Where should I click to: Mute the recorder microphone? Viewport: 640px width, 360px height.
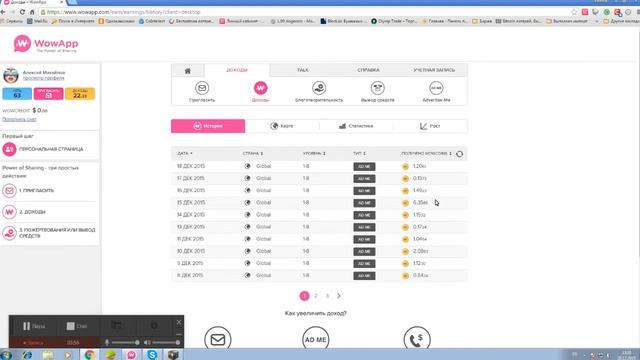tap(107, 342)
